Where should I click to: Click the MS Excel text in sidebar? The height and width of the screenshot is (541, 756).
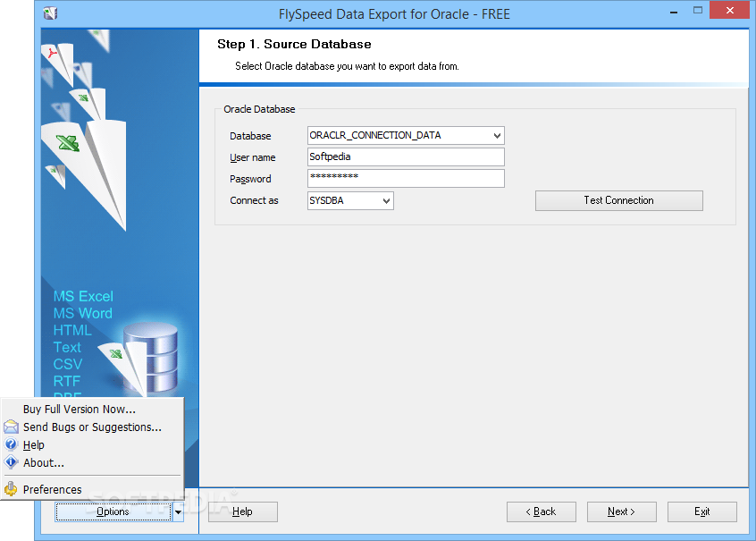pyautogui.click(x=83, y=296)
